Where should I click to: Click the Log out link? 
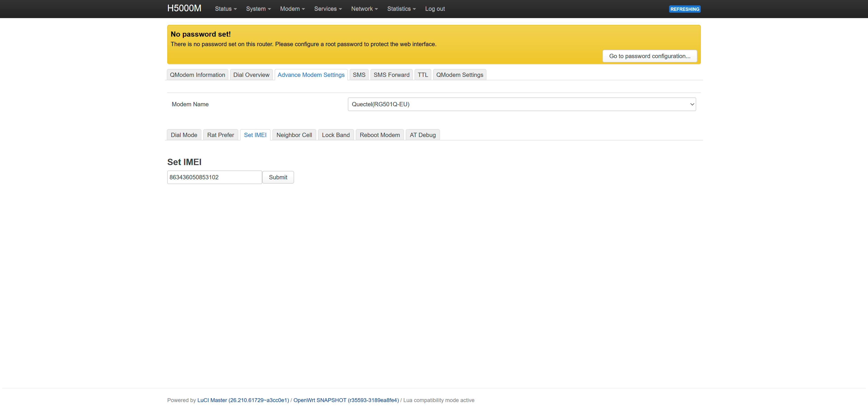tap(435, 9)
